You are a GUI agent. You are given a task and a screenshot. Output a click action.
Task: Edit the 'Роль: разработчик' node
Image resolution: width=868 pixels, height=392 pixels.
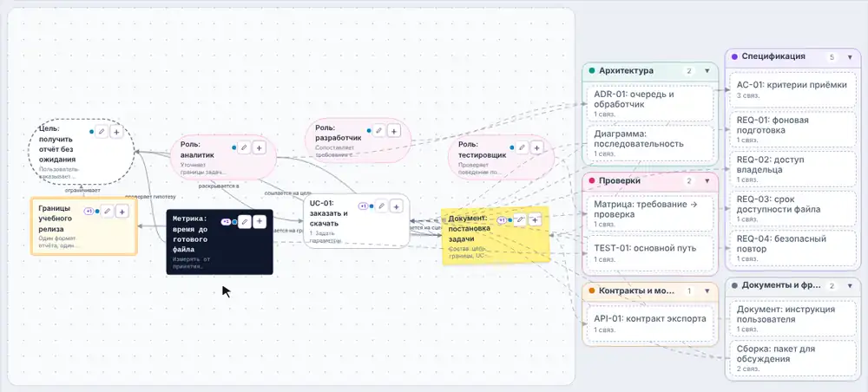click(378, 130)
